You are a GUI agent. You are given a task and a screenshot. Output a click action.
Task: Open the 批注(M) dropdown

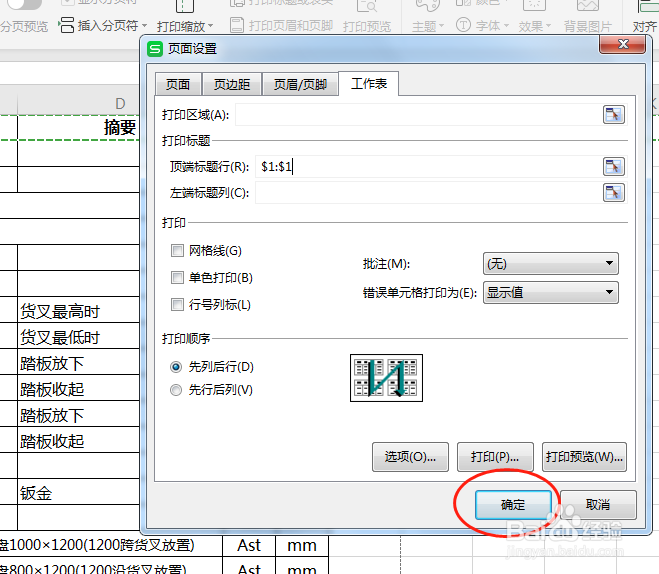(x=551, y=263)
